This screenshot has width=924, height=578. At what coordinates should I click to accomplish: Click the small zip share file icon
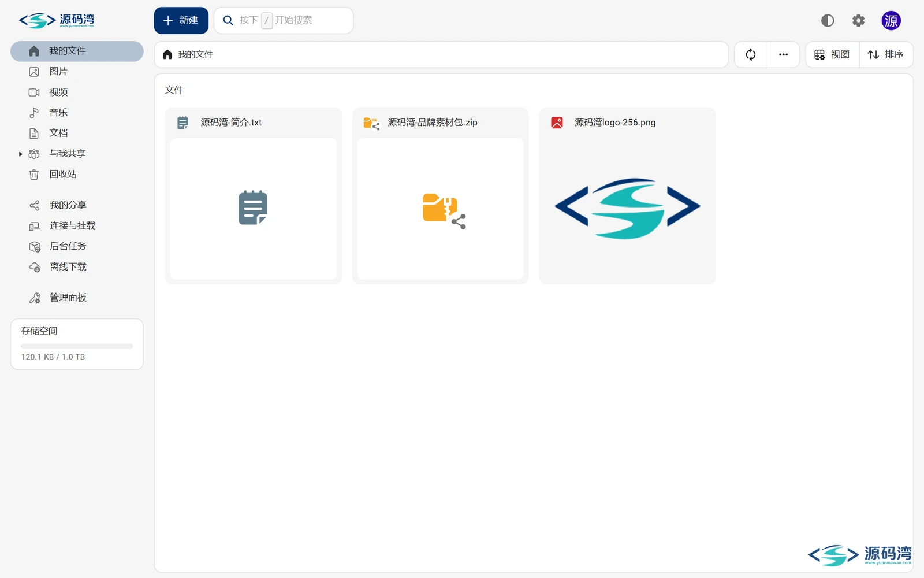(371, 123)
